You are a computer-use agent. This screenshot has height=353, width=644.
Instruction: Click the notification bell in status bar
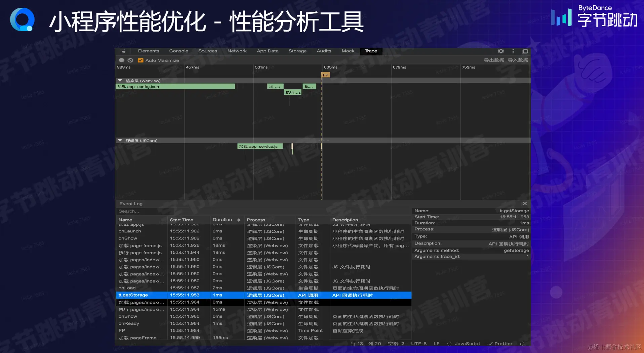click(522, 344)
